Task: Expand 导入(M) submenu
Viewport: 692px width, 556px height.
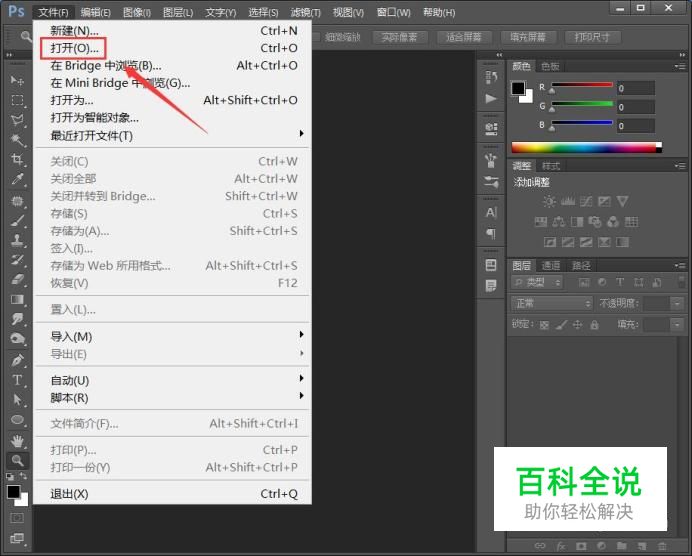Action: (x=172, y=337)
